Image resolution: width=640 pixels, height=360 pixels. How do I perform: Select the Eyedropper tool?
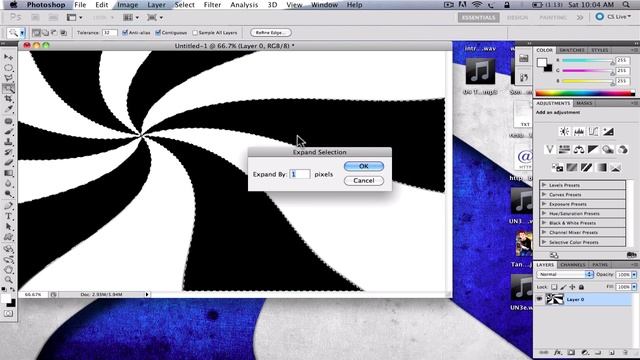coord(8,109)
